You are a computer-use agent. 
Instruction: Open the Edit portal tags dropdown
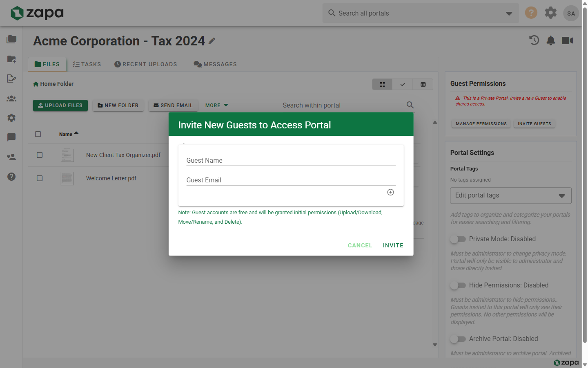coord(511,195)
